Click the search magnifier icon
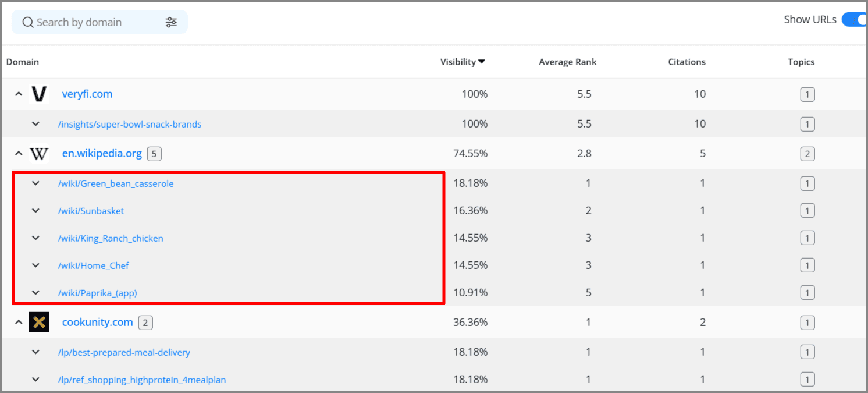 click(27, 22)
